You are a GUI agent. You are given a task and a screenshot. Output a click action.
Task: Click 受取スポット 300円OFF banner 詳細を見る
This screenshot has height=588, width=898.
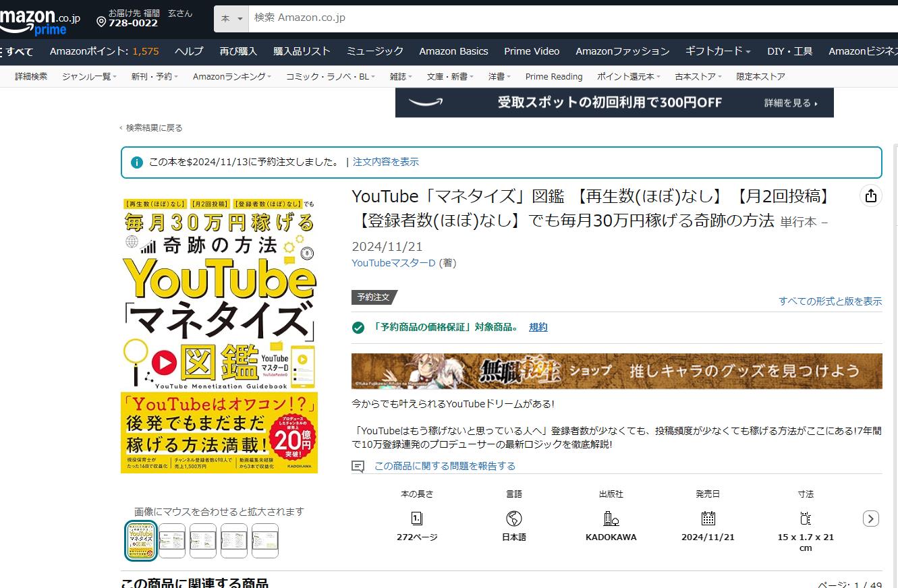click(791, 103)
